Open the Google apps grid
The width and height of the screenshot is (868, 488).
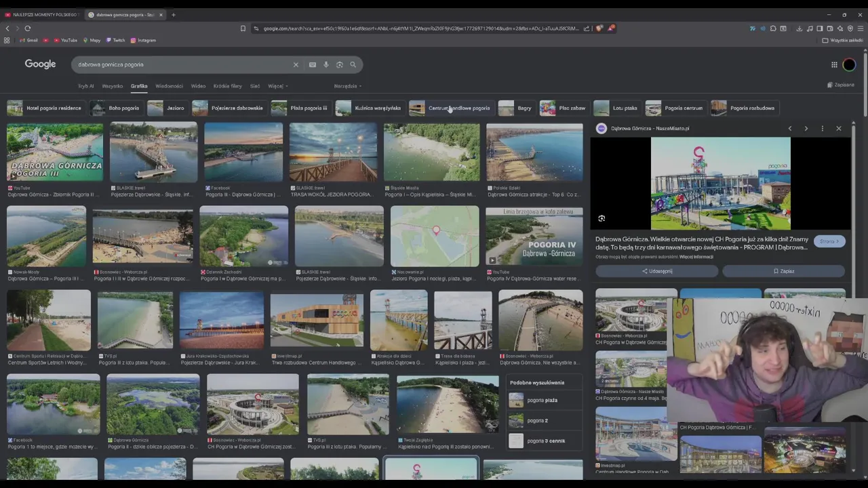click(x=834, y=64)
